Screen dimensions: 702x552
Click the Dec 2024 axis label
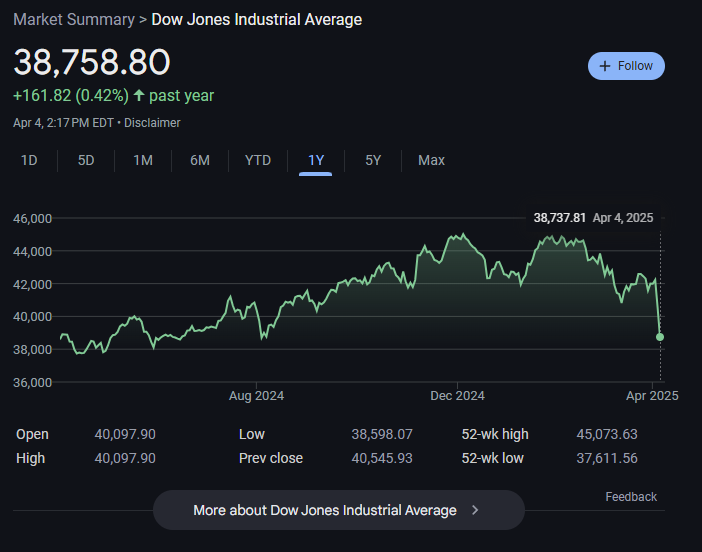point(457,396)
